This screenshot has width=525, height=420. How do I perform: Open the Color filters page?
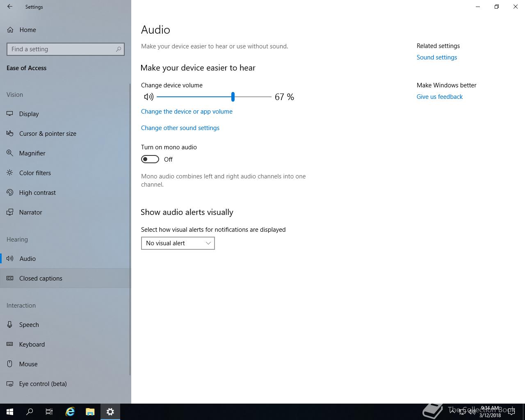click(66, 173)
